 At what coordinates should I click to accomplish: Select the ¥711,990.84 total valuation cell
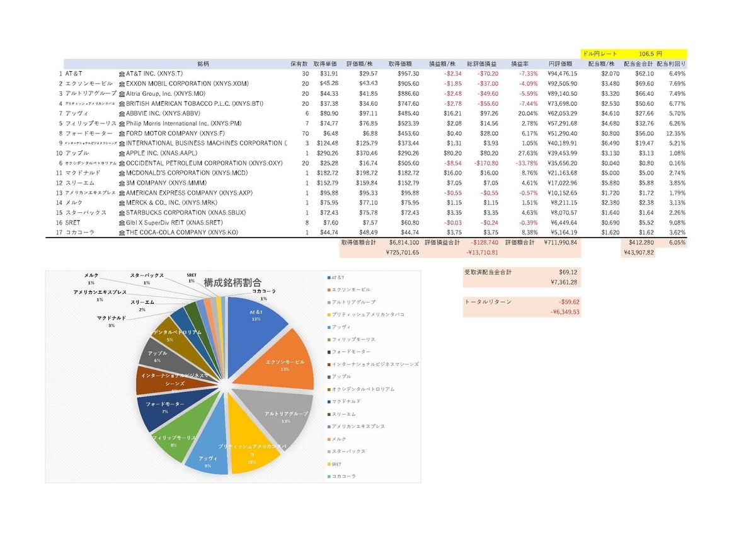[560, 242]
